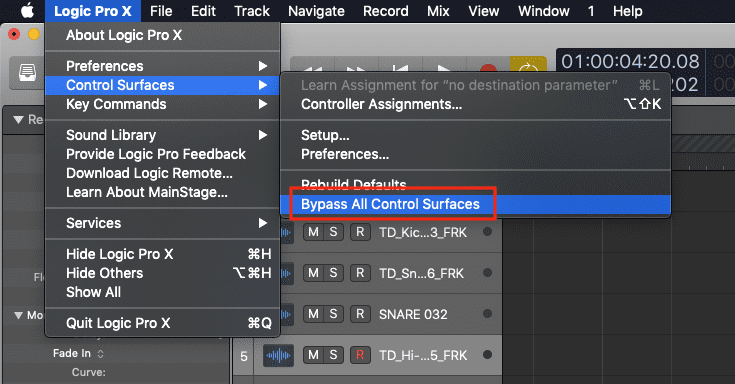Screen dimensions: 735x384
Task: Open the Apple menu
Action: pos(27,11)
